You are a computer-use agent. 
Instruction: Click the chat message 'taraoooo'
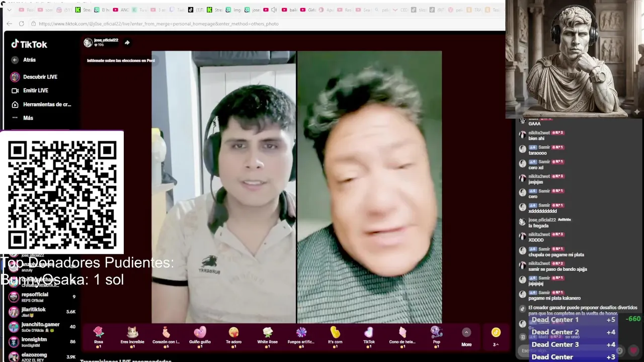[537, 153]
